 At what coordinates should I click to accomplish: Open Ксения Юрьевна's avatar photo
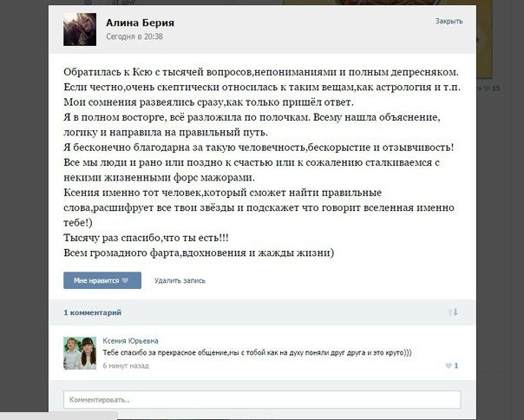click(80, 353)
